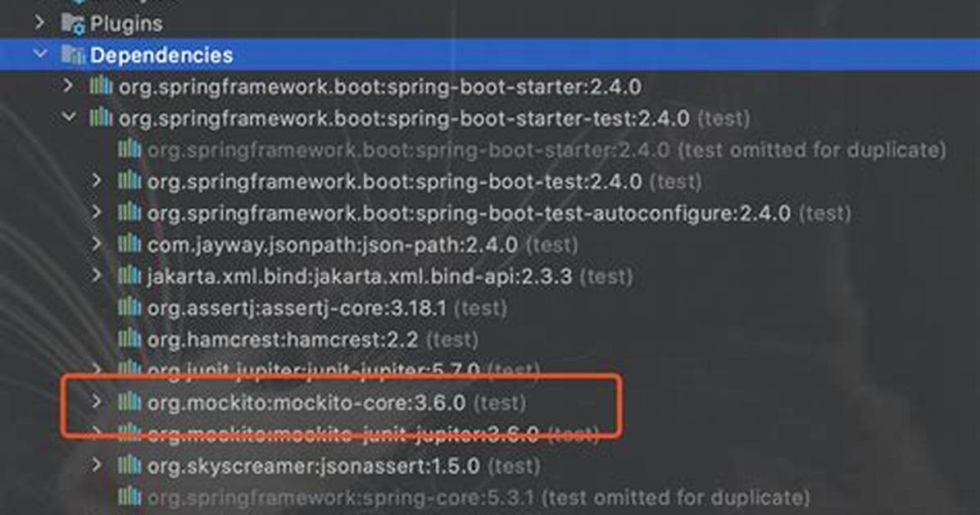
Task: Click library icon of assertj-core:3.18.1
Action: 129,307
